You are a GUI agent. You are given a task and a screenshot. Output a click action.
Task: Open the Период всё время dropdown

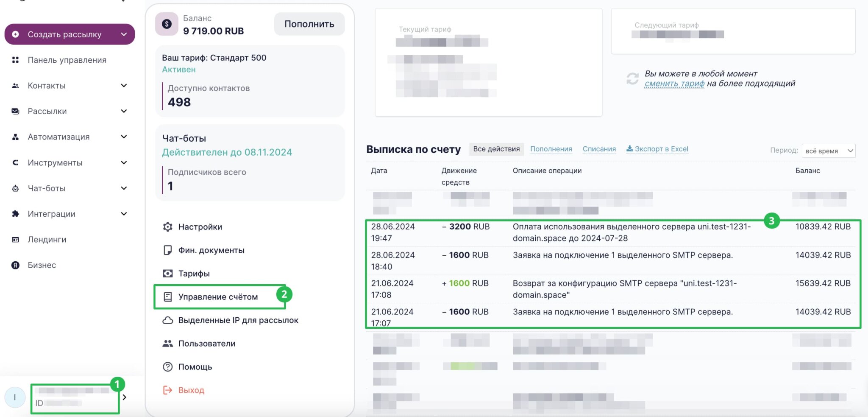tap(829, 151)
